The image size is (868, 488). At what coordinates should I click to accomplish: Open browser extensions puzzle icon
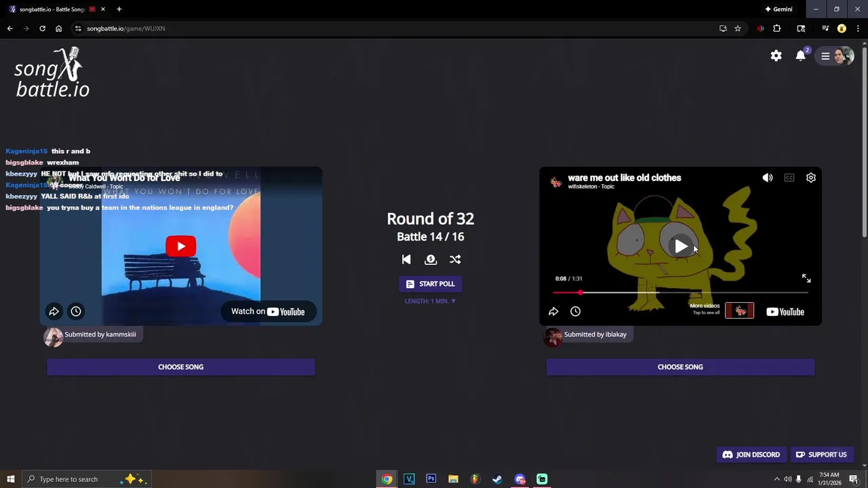(x=776, y=28)
